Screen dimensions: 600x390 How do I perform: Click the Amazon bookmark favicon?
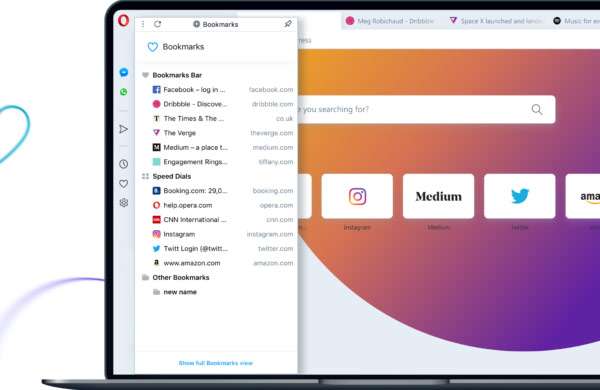157,263
